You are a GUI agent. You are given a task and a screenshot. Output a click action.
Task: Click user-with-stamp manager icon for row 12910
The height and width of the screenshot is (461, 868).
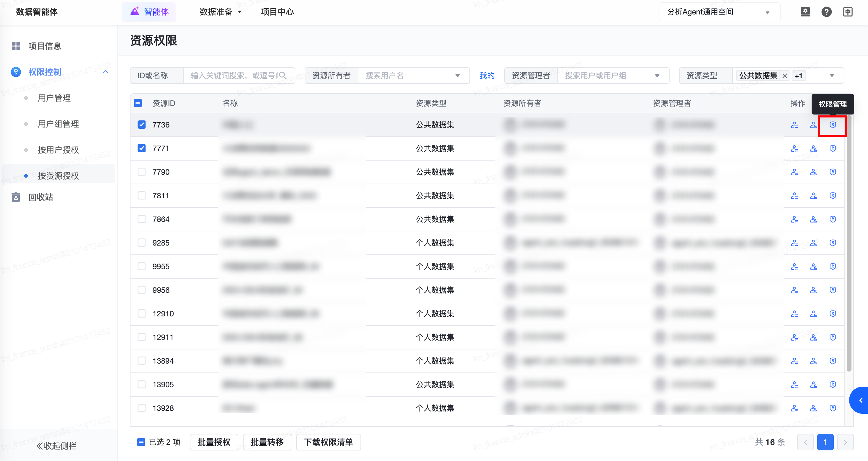click(813, 313)
